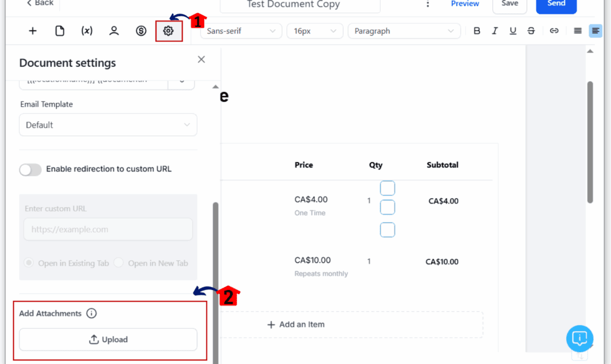
Task: Open the pages document icon
Action: point(60,31)
